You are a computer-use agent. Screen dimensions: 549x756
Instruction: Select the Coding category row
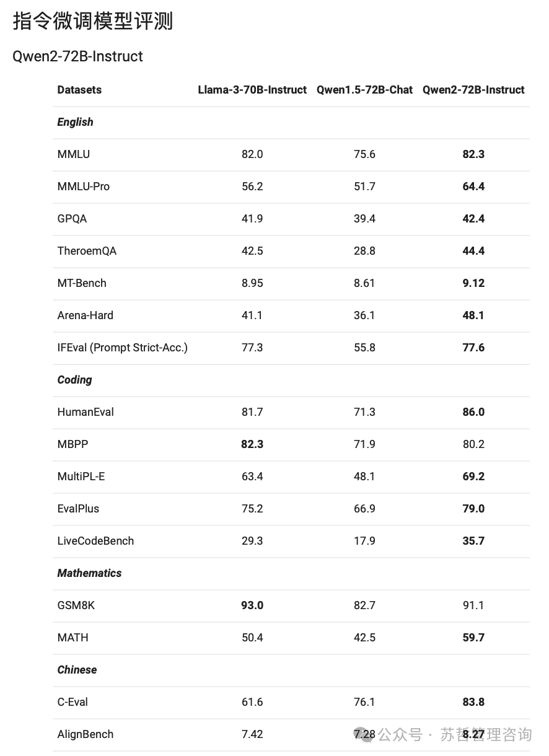click(291, 380)
